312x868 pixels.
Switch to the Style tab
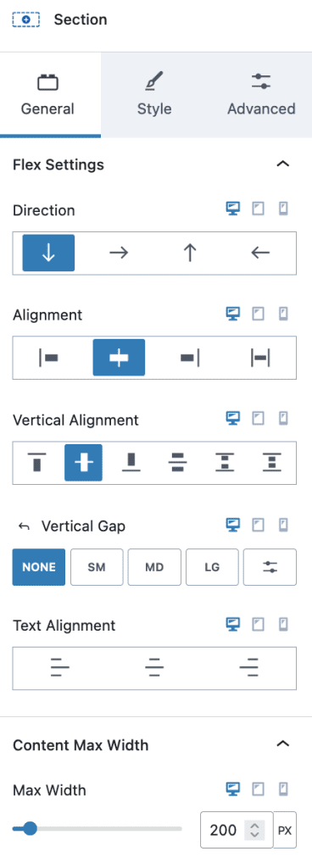154,95
